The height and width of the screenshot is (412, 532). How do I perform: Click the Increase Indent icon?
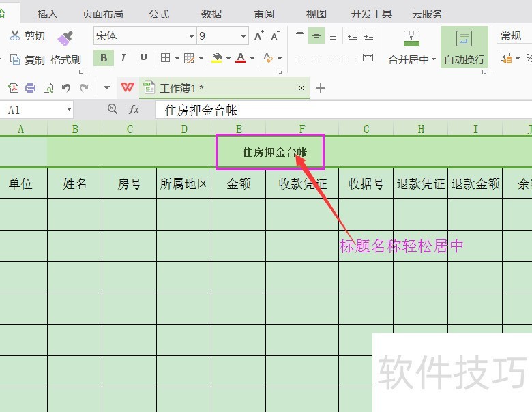[368, 35]
